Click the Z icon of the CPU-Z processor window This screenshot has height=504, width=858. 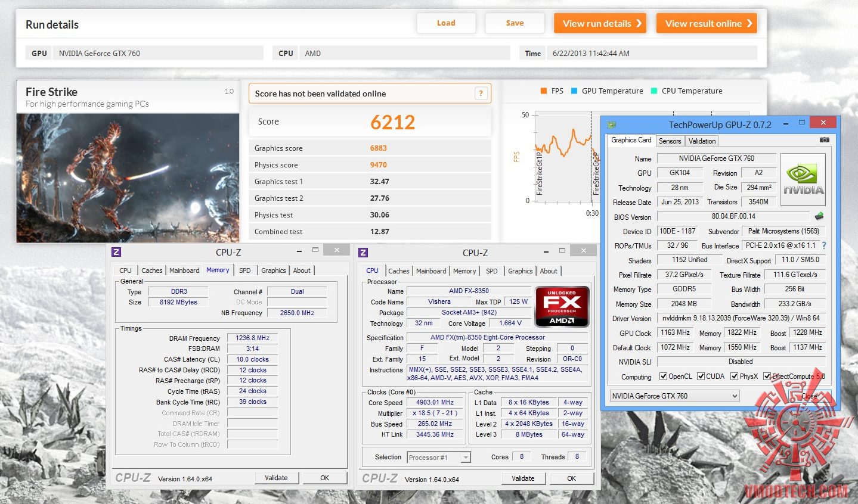(363, 253)
